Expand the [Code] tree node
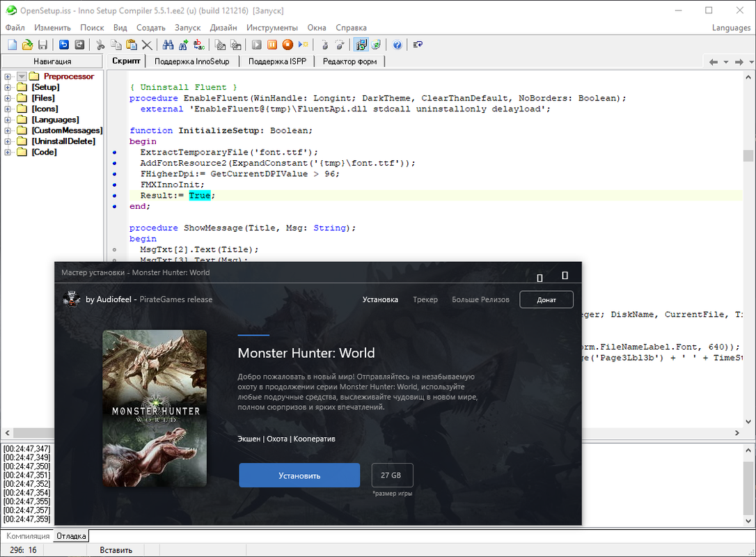 click(8, 152)
